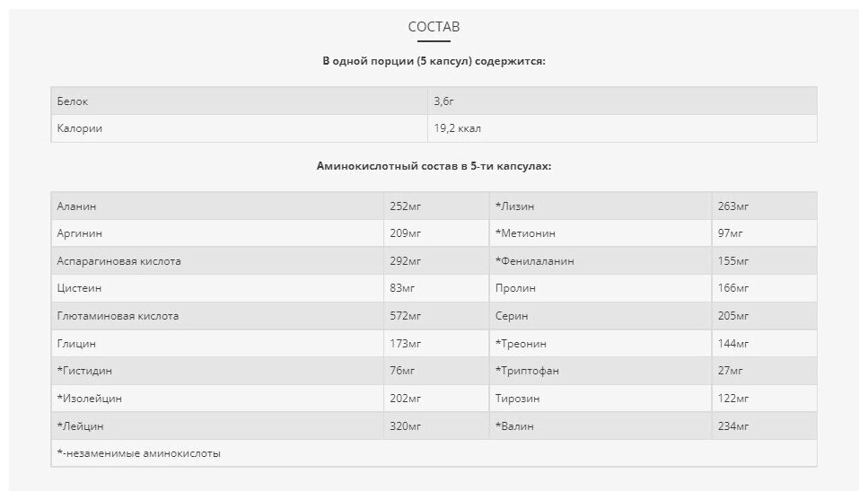
Task: Click the 234мг value for Валин
Action: point(733,425)
